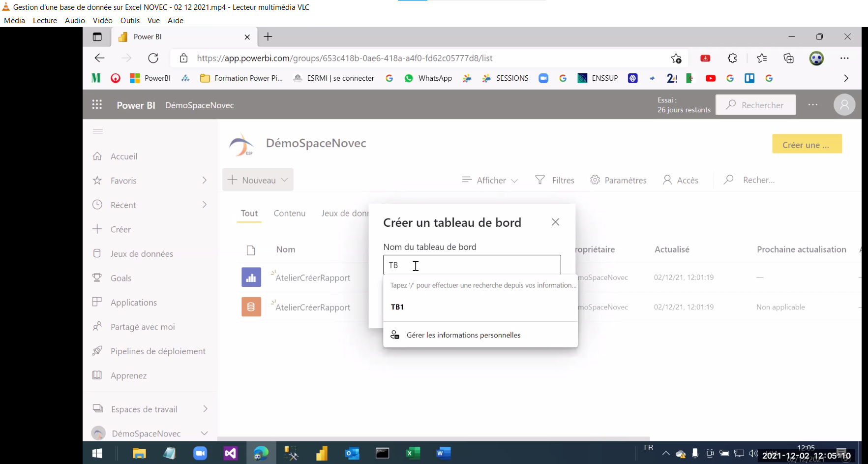The height and width of the screenshot is (464, 868).
Task: Open PowerBI bookmark
Action: click(x=150, y=78)
